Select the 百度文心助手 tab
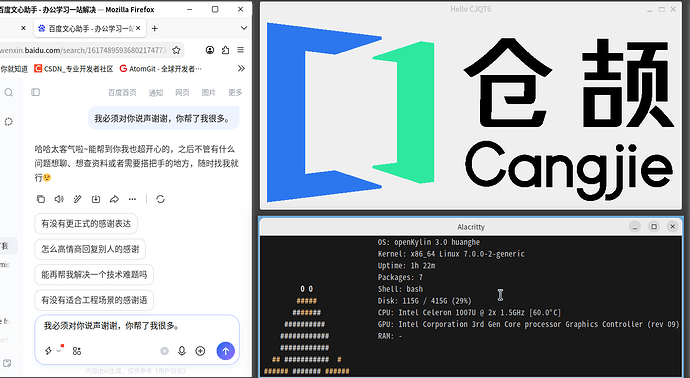 tap(90, 29)
